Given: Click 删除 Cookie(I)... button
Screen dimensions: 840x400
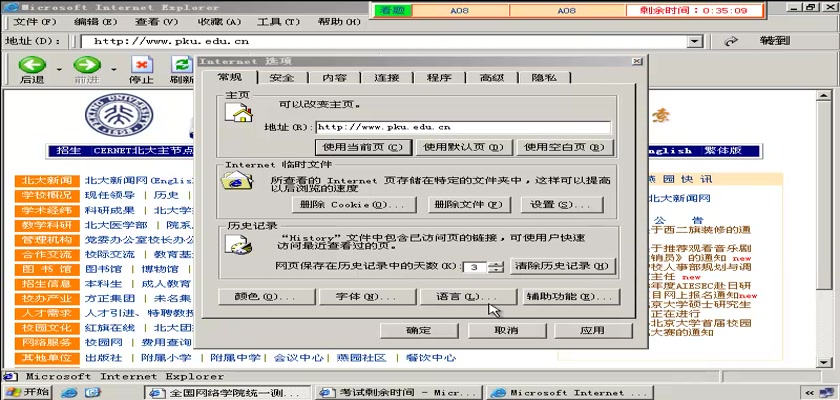Looking at the screenshot, I should click(354, 205).
